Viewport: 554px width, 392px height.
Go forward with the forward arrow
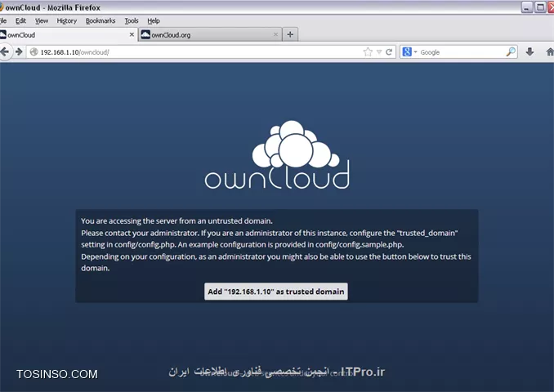[x=19, y=52]
